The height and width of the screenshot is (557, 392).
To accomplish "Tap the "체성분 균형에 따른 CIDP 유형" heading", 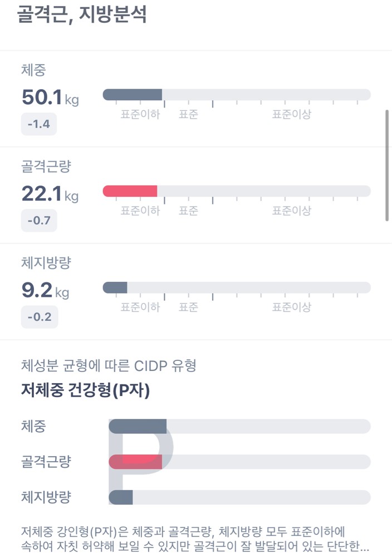I will click(x=108, y=366).
